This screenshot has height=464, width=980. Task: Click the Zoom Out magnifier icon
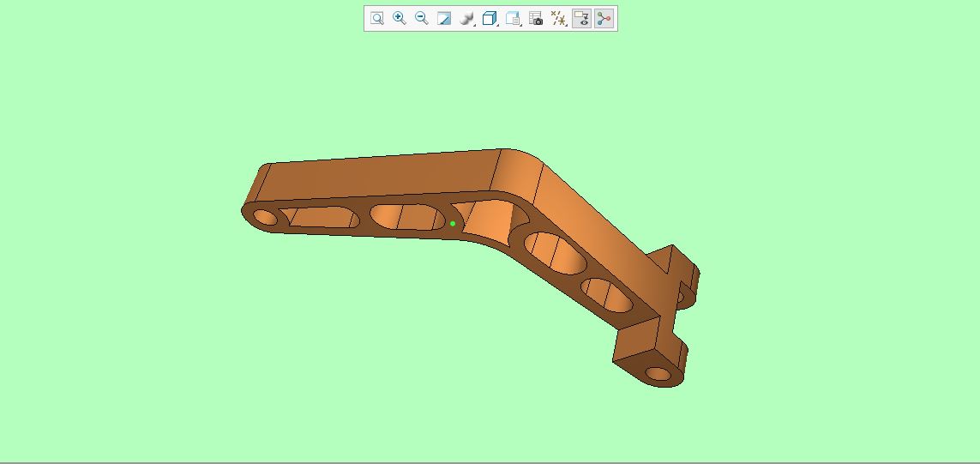[422, 18]
